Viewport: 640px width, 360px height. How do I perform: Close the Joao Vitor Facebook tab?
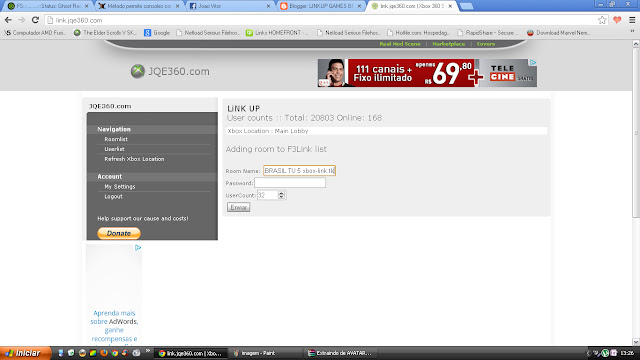(x=268, y=6)
